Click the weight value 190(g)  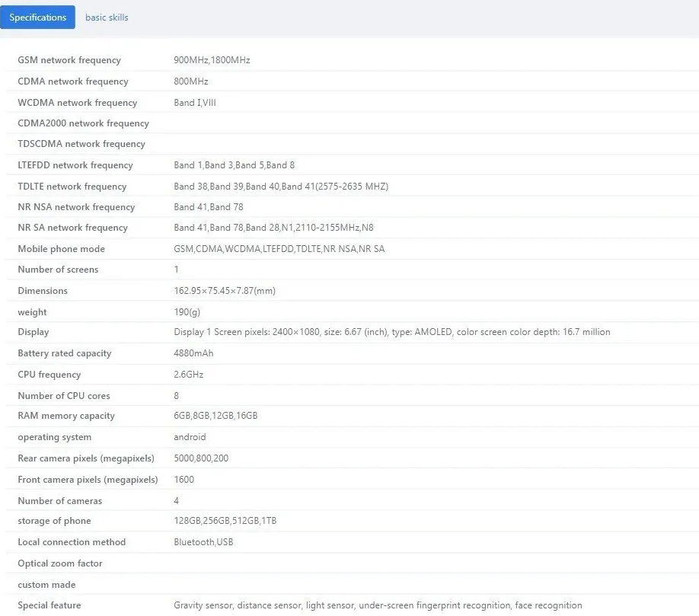pos(187,312)
